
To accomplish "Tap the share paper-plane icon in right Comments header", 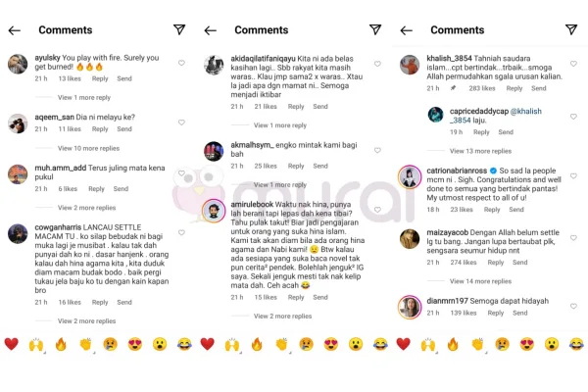I will click(571, 29).
